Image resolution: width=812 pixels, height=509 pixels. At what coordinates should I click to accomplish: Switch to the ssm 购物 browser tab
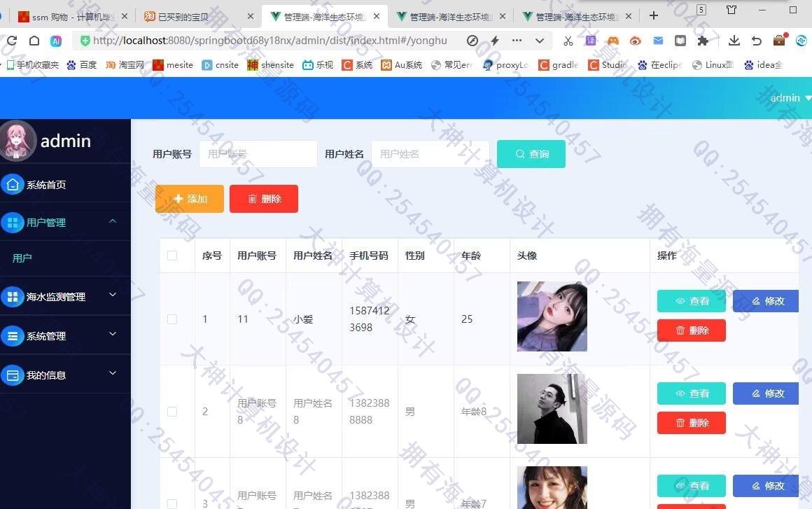click(72, 17)
